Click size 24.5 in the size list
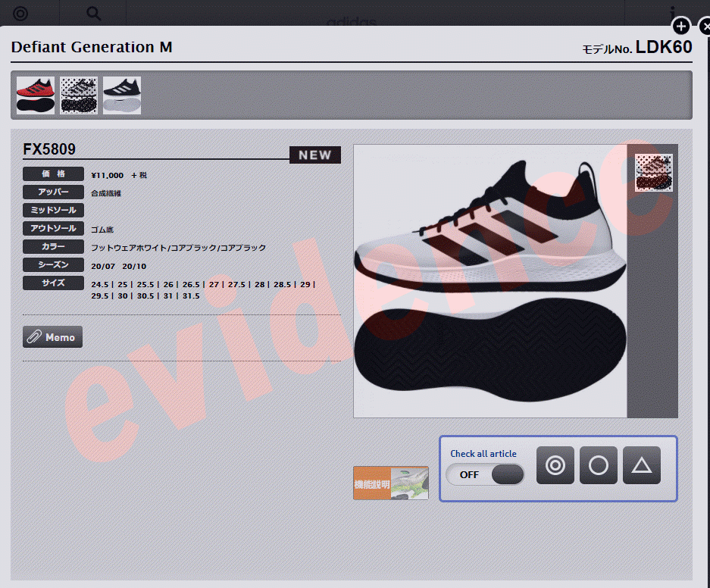The image size is (710, 588). click(99, 284)
